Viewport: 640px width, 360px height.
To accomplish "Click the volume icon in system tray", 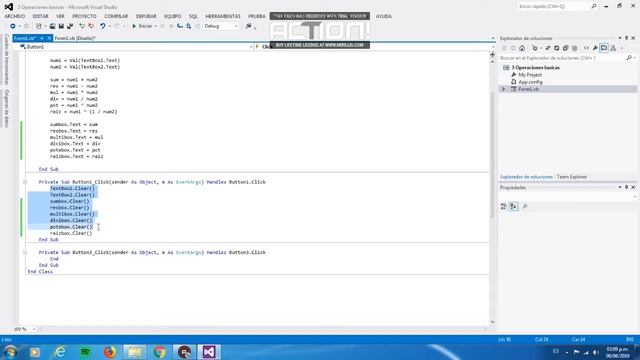I will [596, 352].
